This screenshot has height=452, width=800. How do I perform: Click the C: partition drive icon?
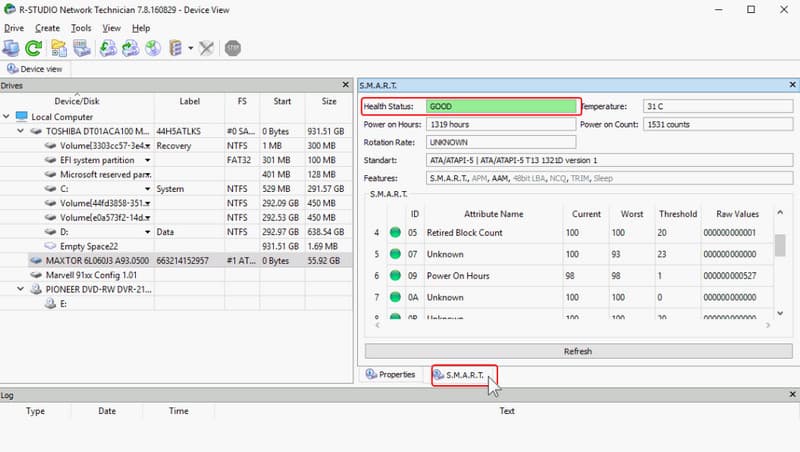click(50, 189)
